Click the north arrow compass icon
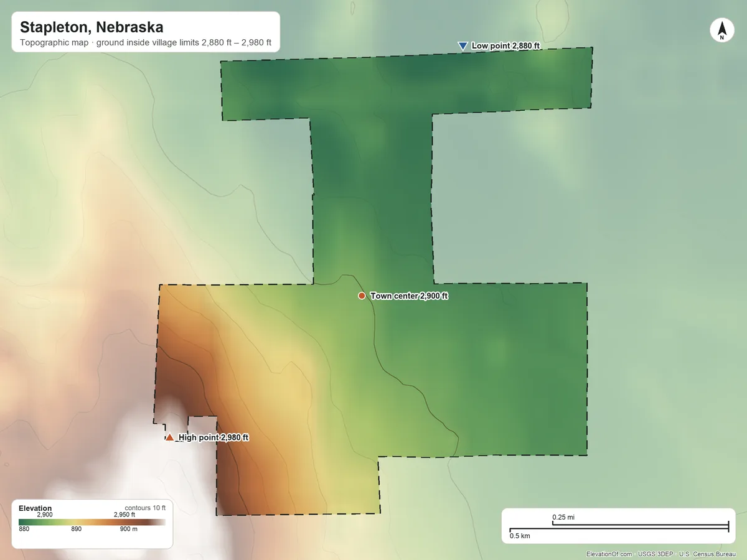The height and width of the screenshot is (560, 747). pyautogui.click(x=721, y=30)
